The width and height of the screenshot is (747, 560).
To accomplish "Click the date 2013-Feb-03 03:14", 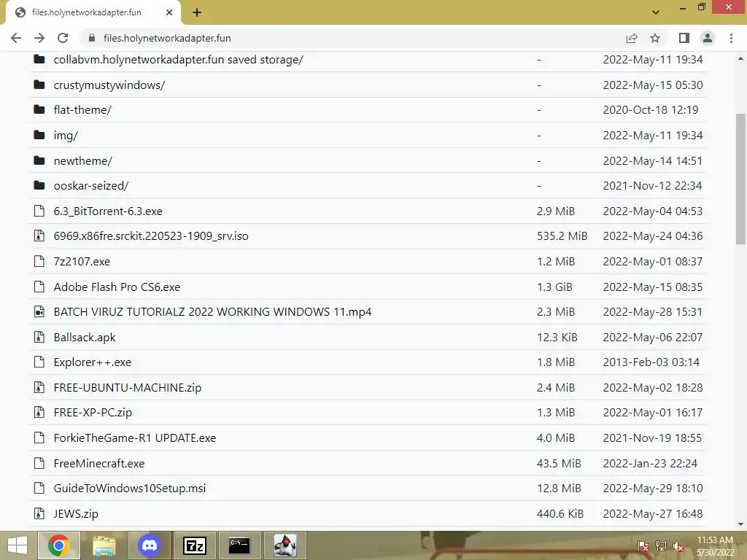I will coord(651,362).
